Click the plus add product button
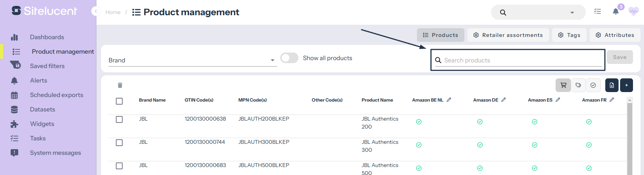The height and width of the screenshot is (175, 644). click(x=627, y=85)
